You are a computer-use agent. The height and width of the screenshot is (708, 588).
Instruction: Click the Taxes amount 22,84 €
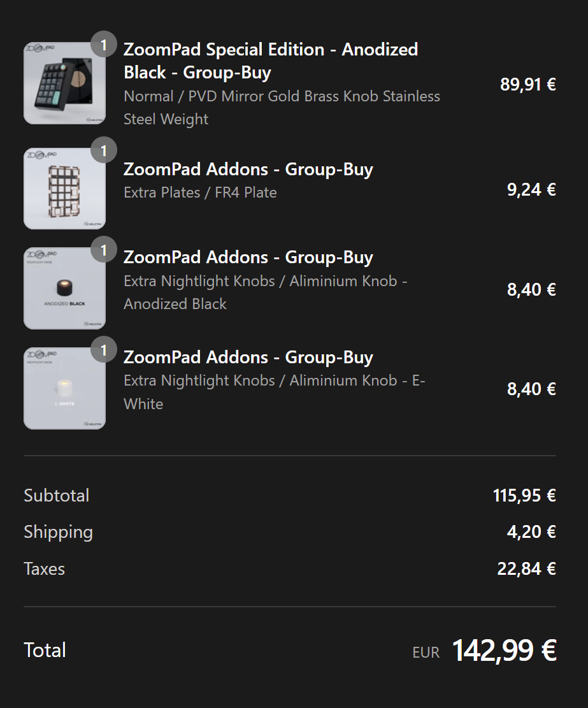coord(526,568)
